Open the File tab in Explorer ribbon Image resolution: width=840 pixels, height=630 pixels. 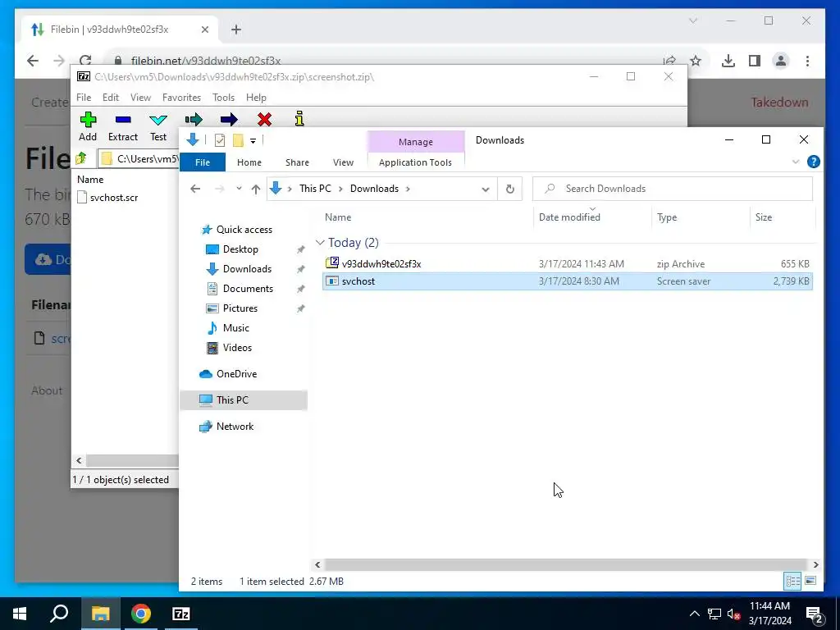[203, 162]
